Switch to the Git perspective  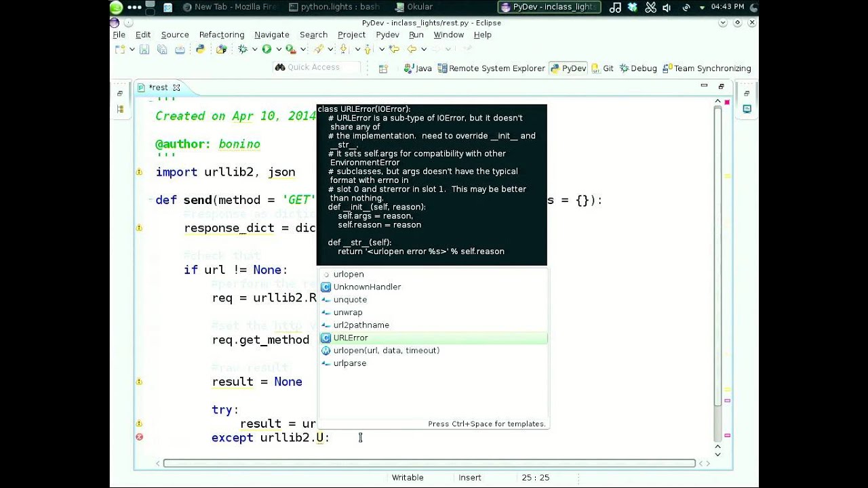[x=602, y=68]
